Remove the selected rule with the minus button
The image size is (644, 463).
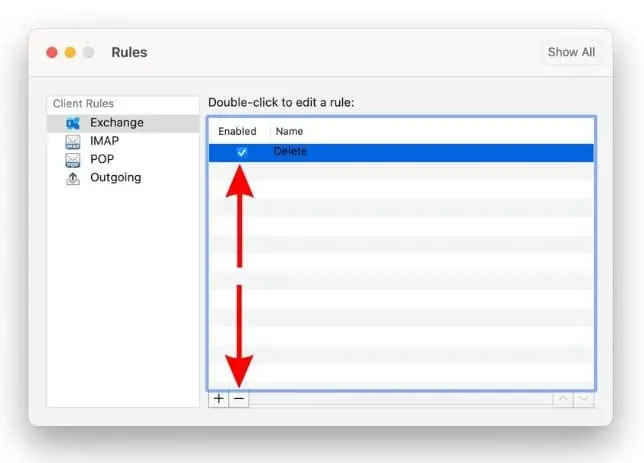tap(238, 398)
